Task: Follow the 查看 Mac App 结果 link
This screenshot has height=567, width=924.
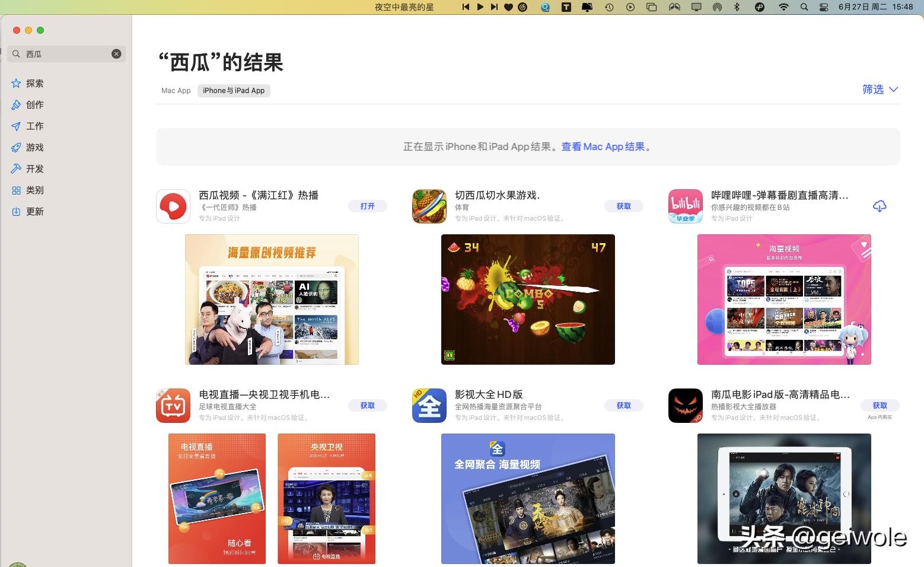Action: click(603, 146)
